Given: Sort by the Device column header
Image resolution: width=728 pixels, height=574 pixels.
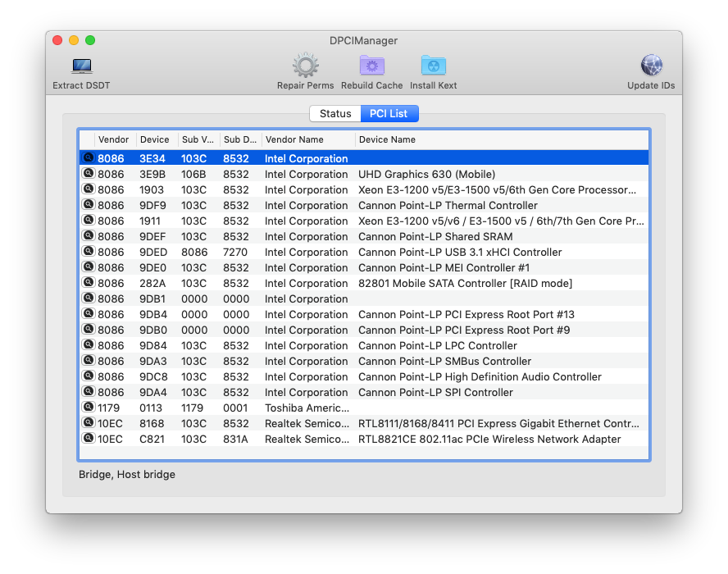Looking at the screenshot, I should tap(157, 139).
